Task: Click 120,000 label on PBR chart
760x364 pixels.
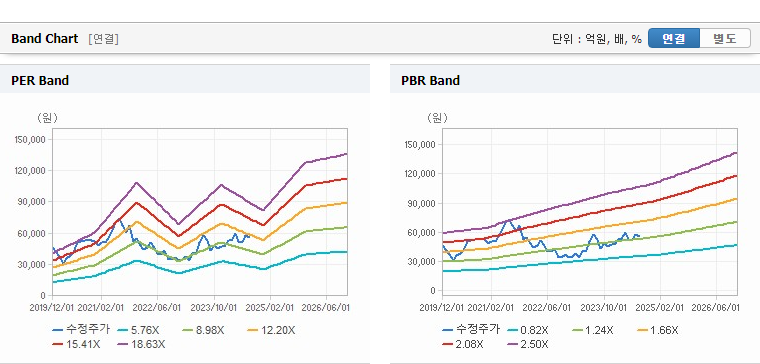Action: 420,174
